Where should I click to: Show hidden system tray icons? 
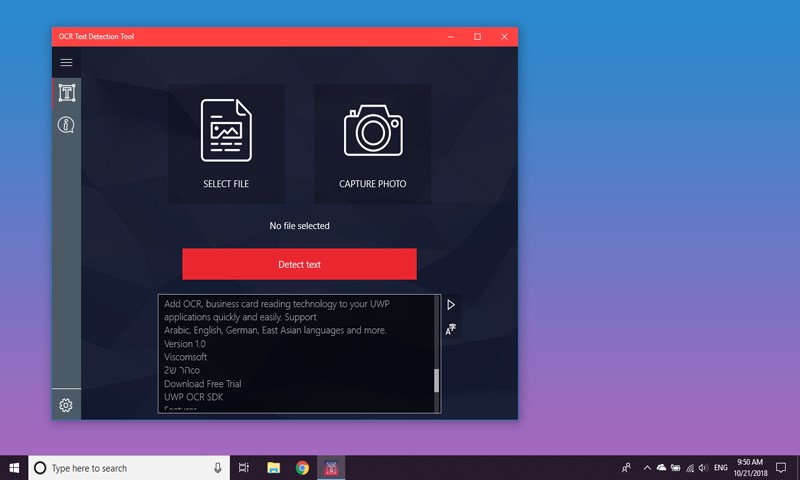tap(647, 468)
